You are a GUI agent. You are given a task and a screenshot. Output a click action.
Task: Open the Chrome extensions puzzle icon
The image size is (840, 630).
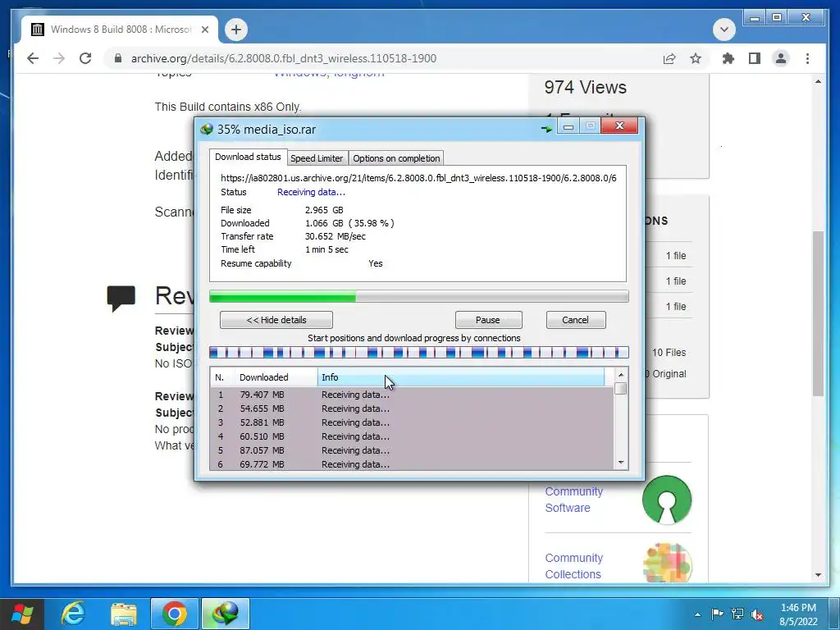pos(728,58)
